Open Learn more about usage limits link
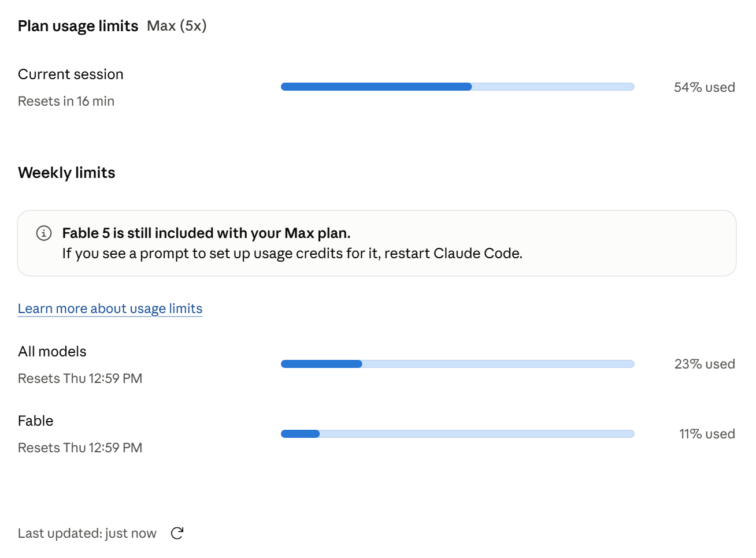This screenshot has width=756, height=558. point(110,308)
